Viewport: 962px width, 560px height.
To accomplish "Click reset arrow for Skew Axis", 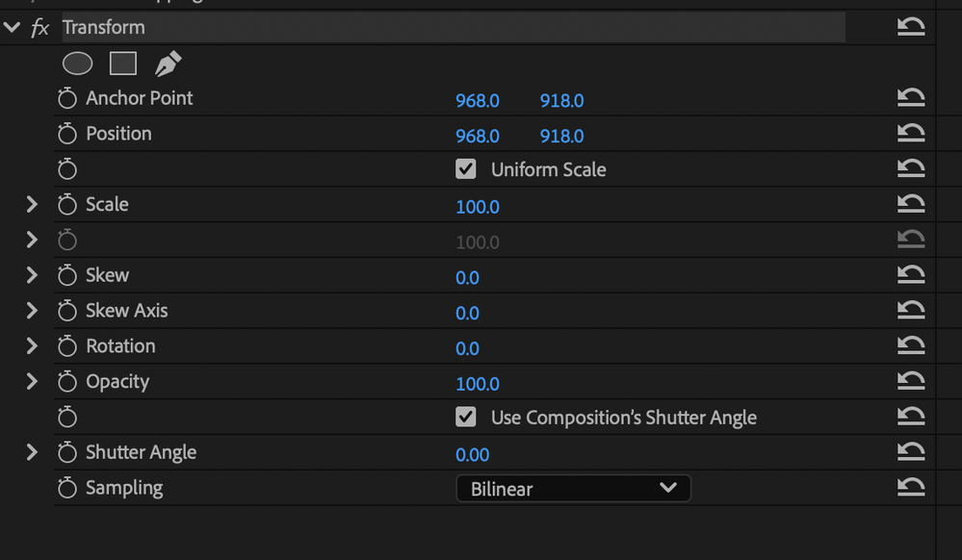I will 910,311.
